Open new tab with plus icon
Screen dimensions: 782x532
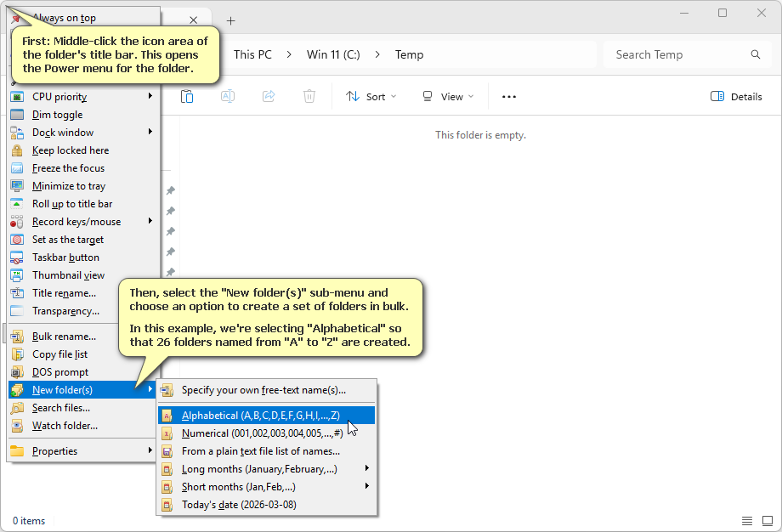pos(230,21)
